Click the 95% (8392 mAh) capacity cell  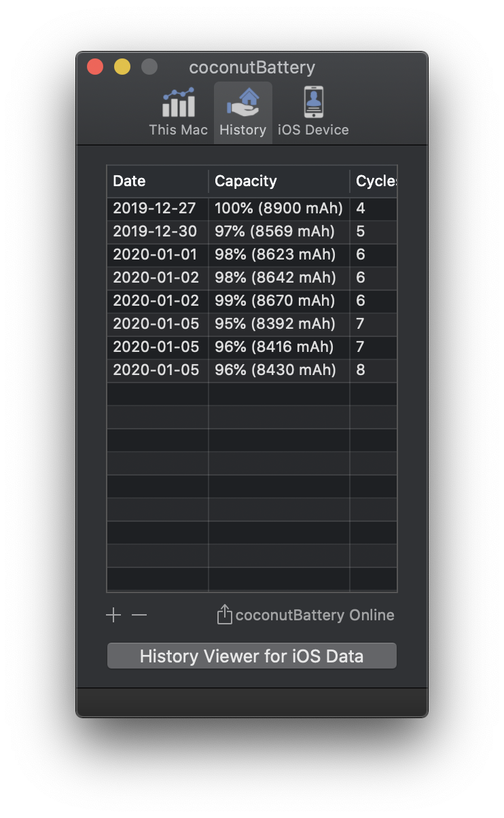(279, 324)
